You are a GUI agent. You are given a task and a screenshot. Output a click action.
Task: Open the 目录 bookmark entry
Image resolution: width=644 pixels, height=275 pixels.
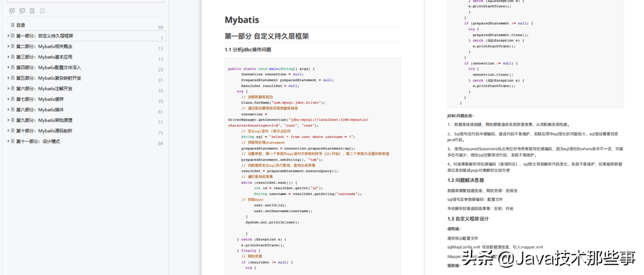click(21, 25)
